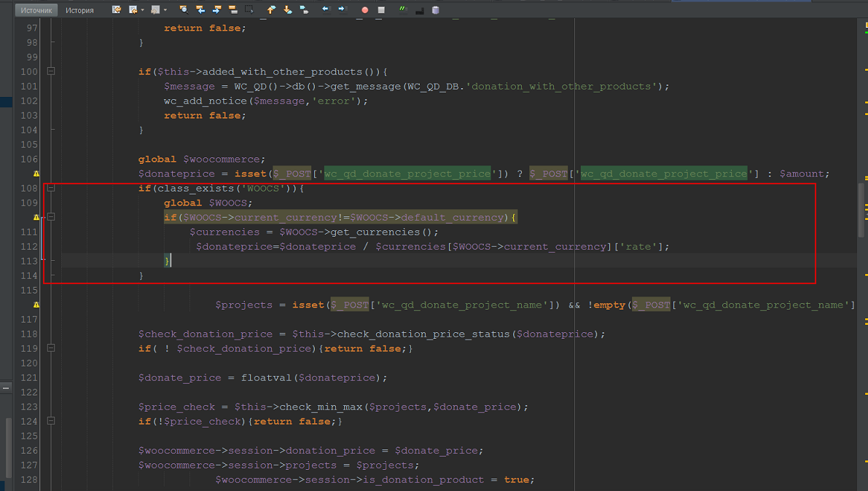Image resolution: width=868 pixels, height=491 pixels.
Task: Go to previous search occurrence icon
Action: (200, 9)
